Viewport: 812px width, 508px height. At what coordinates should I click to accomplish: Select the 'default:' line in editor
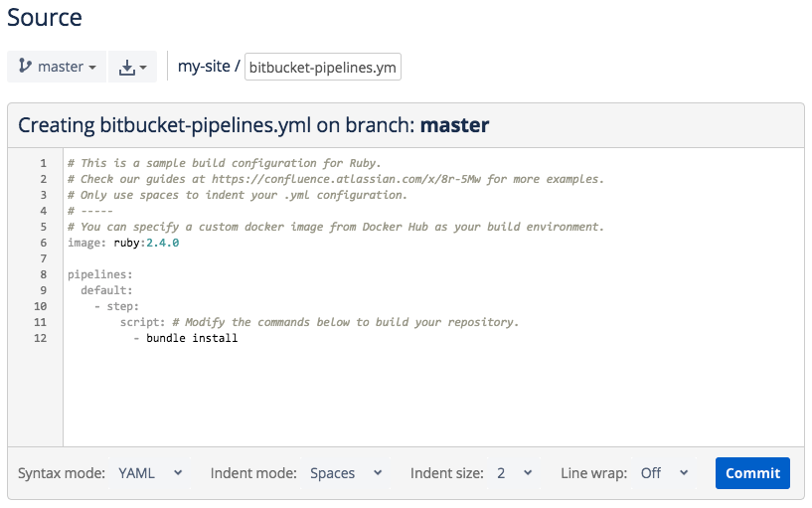[106, 290]
